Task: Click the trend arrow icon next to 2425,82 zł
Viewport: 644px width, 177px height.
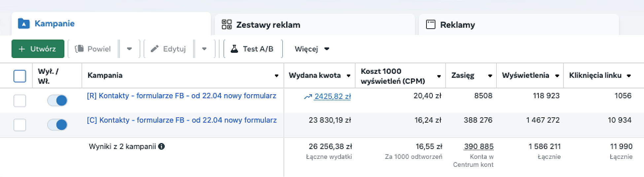Action: click(x=308, y=97)
